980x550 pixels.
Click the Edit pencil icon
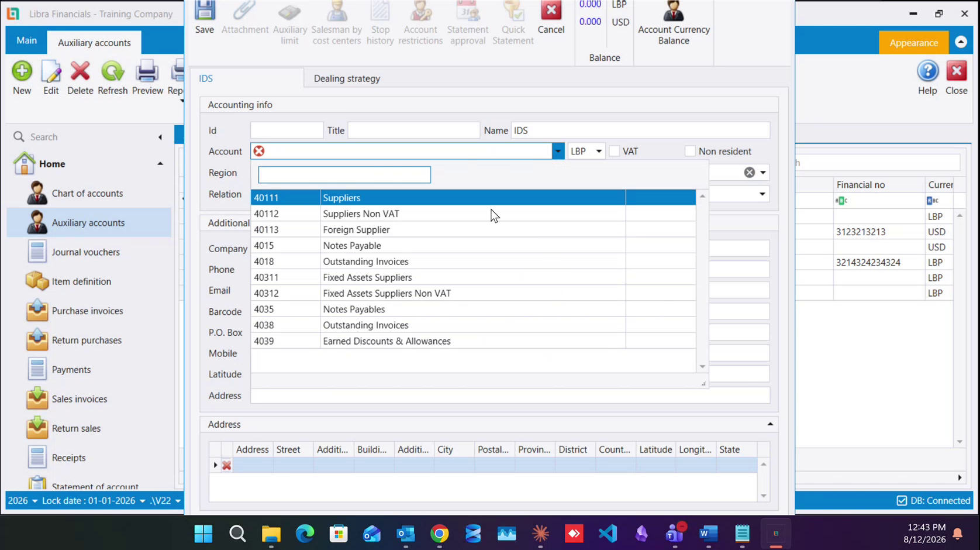tap(51, 71)
